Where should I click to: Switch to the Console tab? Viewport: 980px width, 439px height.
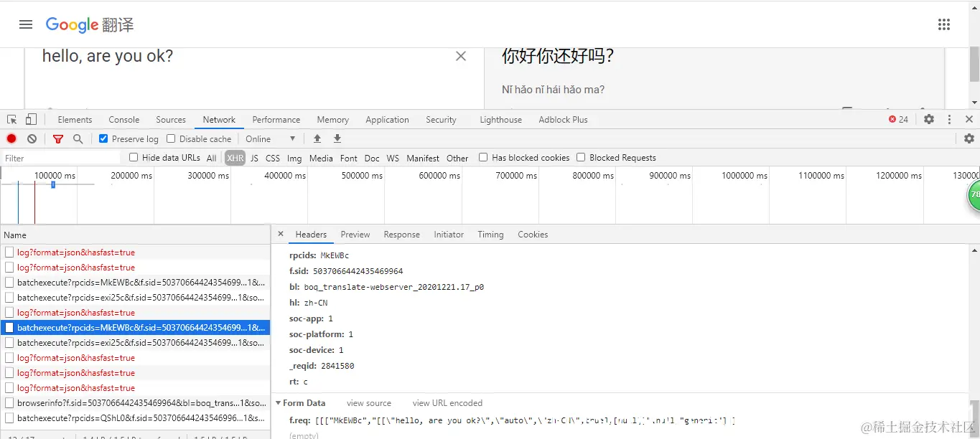coord(124,120)
